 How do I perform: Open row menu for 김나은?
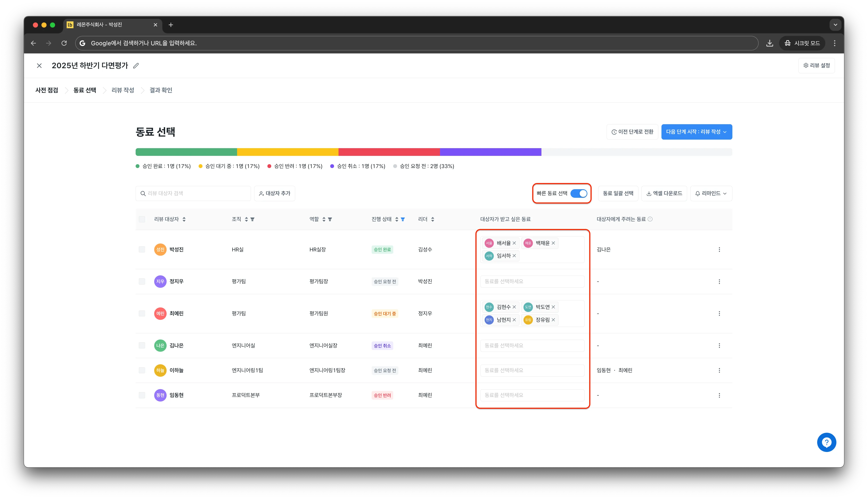719,345
